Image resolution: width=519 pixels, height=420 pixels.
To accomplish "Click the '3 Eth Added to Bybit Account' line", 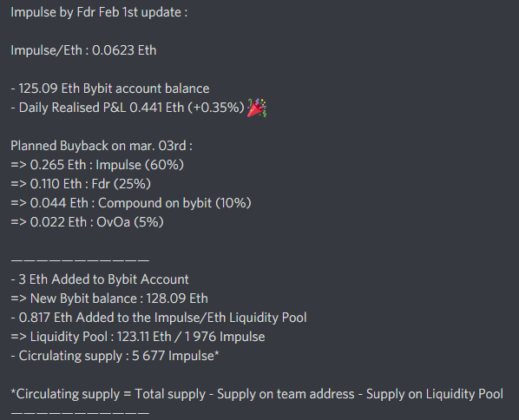I will coord(100,279).
